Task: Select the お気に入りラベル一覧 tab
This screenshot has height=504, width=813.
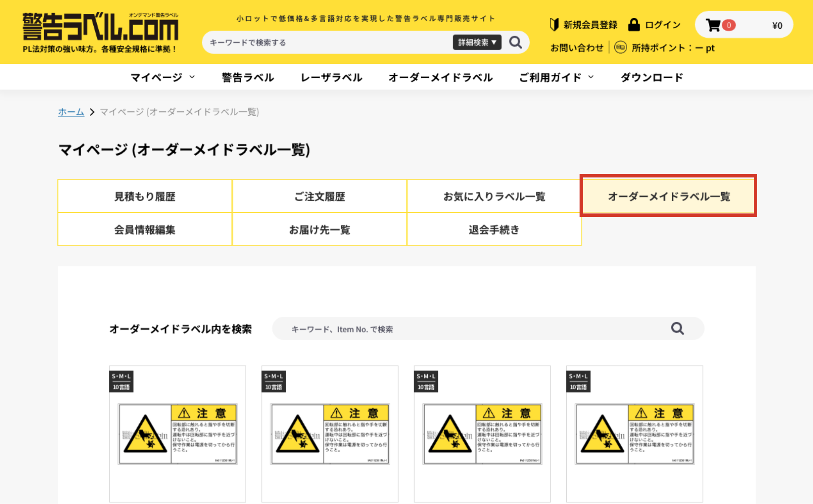Action: (494, 196)
